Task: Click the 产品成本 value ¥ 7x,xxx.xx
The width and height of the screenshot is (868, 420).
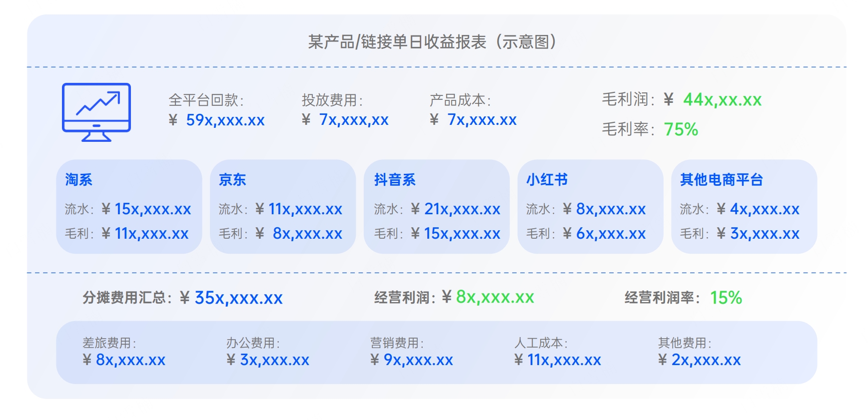Action: pos(473,120)
